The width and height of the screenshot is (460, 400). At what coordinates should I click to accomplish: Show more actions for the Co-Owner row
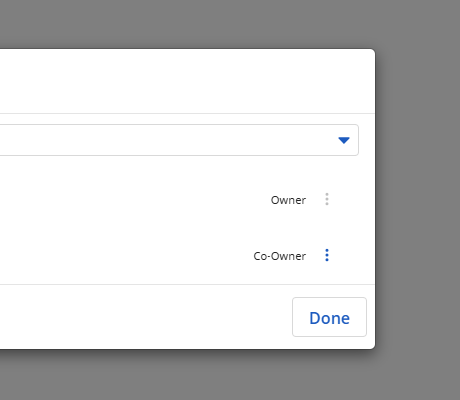pyautogui.click(x=327, y=255)
